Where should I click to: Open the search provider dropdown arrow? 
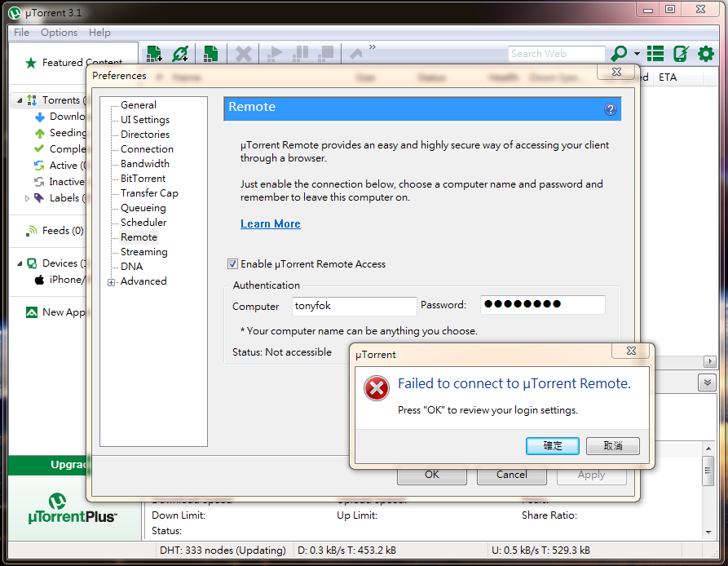click(x=637, y=54)
